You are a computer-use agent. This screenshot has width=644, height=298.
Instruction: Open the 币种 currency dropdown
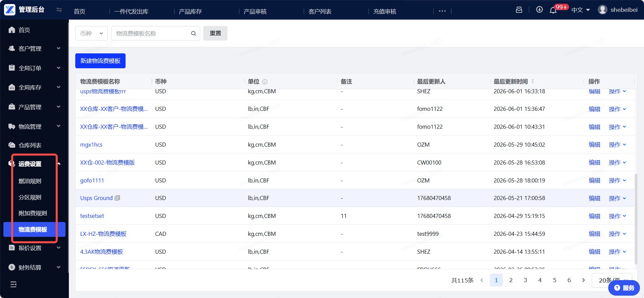[91, 33]
